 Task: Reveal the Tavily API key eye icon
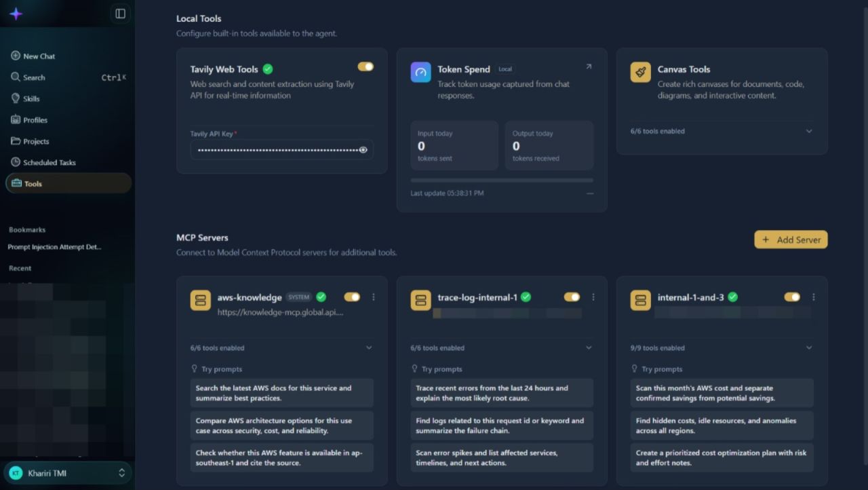[x=363, y=150]
